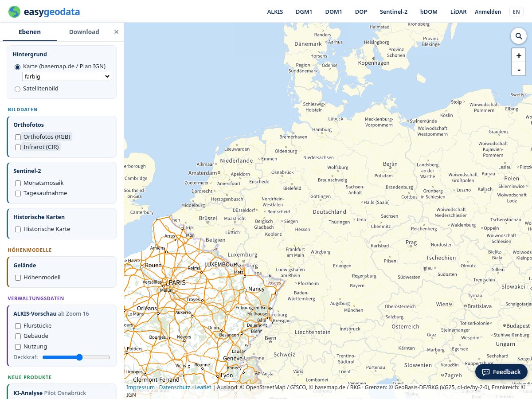Open the Leaflet attribution link
The image size is (532, 399).
tap(203, 387)
